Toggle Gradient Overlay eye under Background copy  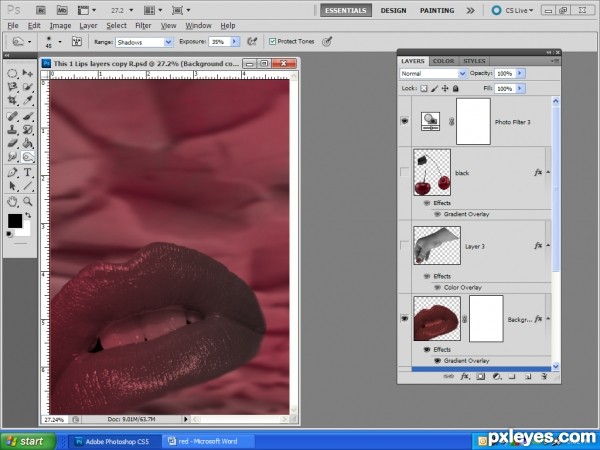(437, 360)
